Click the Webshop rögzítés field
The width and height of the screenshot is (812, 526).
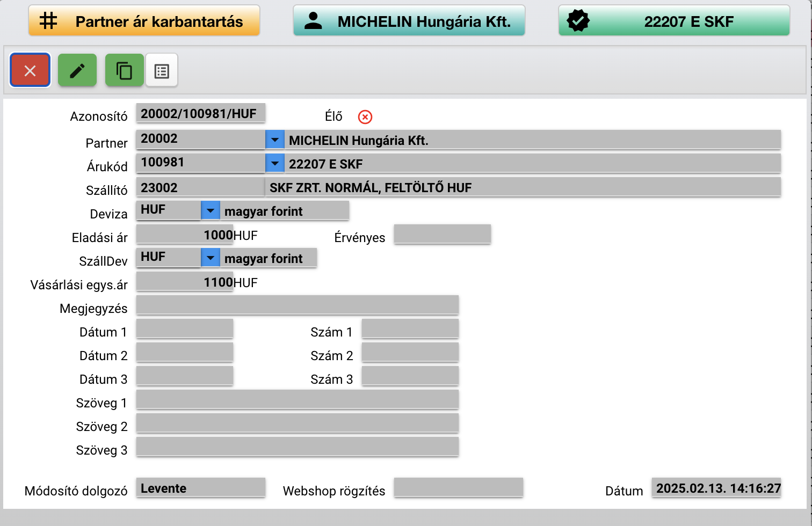pos(459,487)
